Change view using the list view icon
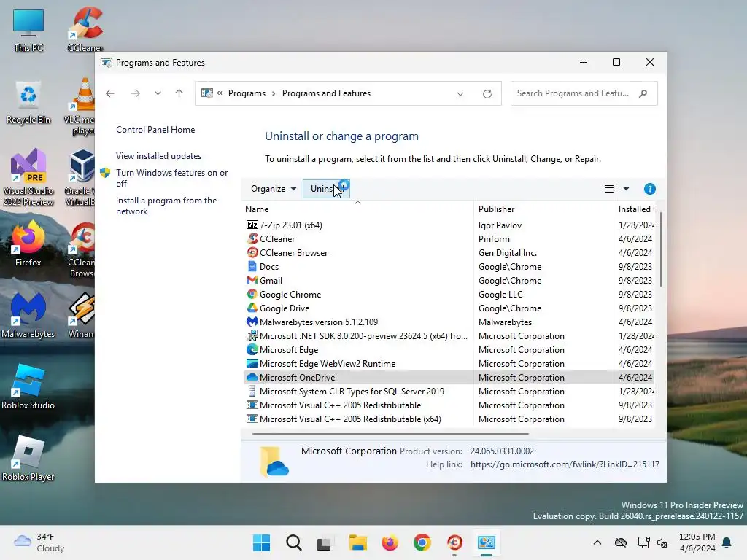Viewport: 747px width, 560px height. (609, 189)
